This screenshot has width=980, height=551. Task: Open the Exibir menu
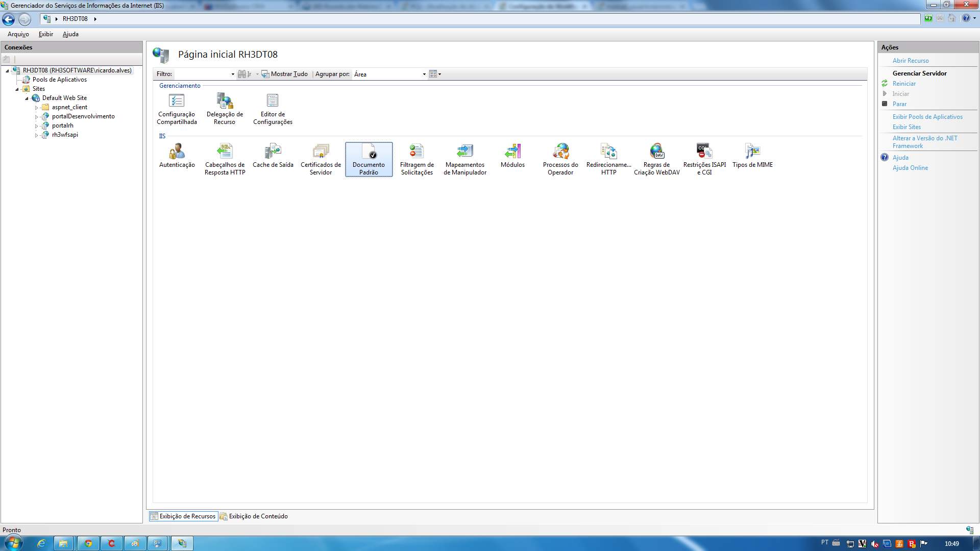46,34
